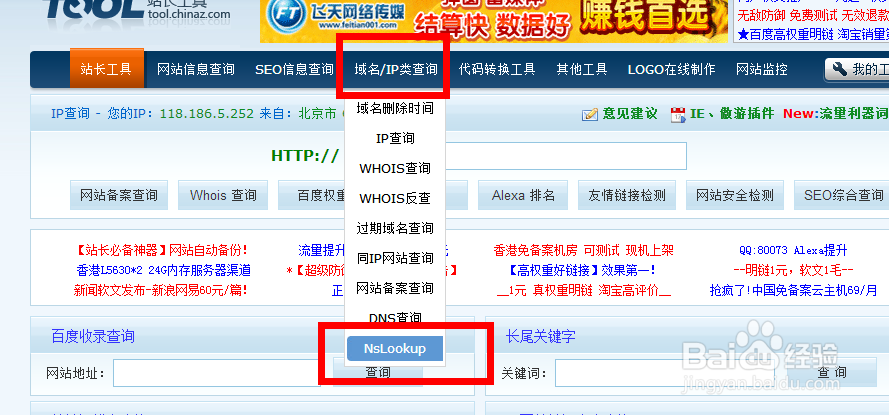The width and height of the screenshot is (889, 415).
Task: Open the IE、傲游插件 link
Action: (x=732, y=114)
